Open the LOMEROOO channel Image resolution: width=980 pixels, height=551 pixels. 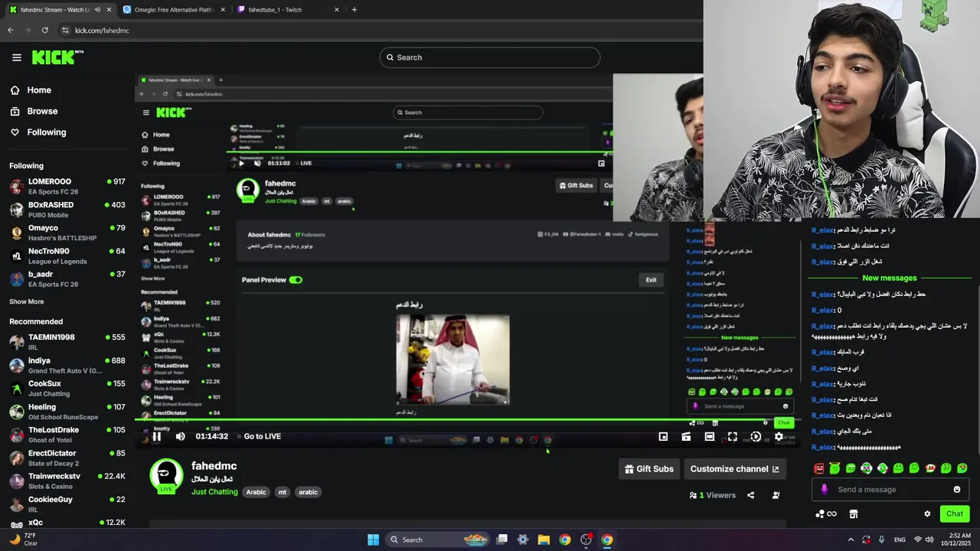pyautogui.click(x=67, y=187)
